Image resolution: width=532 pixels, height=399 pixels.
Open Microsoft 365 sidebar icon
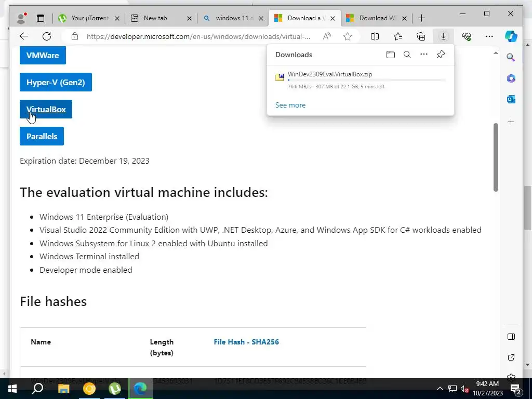511,78
